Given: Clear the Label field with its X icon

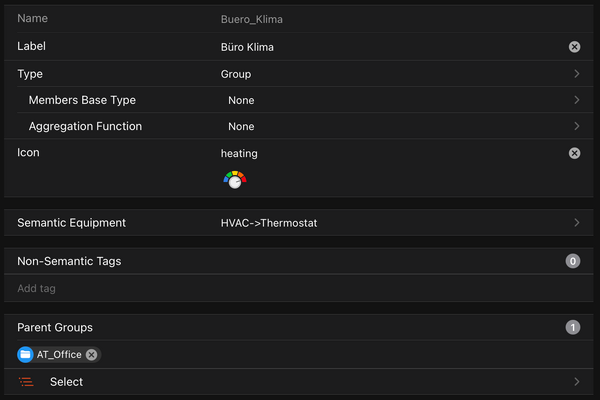Looking at the screenshot, I should (x=574, y=47).
